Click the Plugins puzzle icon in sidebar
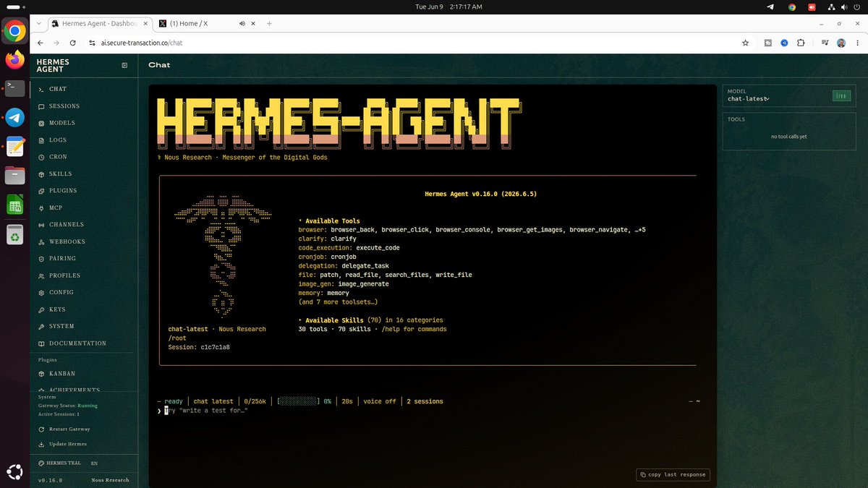 click(x=41, y=191)
